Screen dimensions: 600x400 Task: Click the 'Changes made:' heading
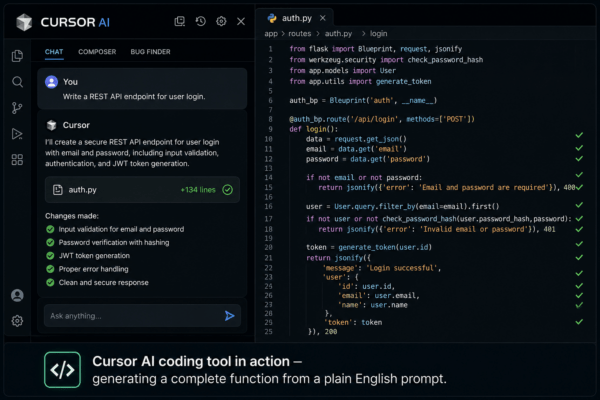pyautogui.click(x=72, y=216)
